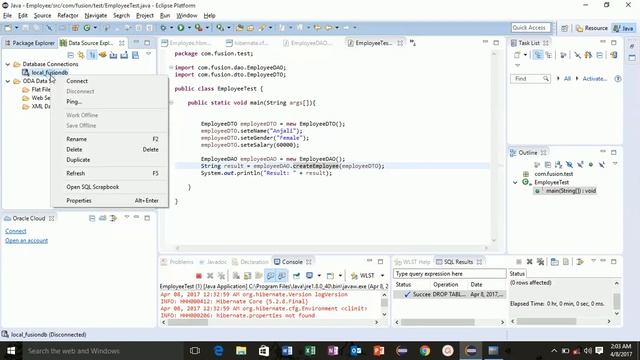Open the Refactor menu
This screenshot has height=360, width=640.
(x=68, y=16)
